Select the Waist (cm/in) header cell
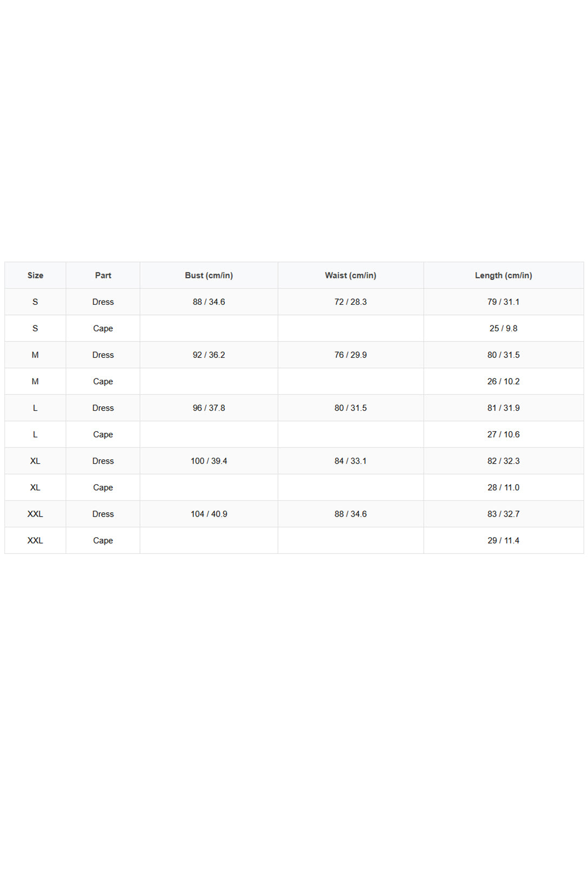588x882 pixels. pos(350,275)
